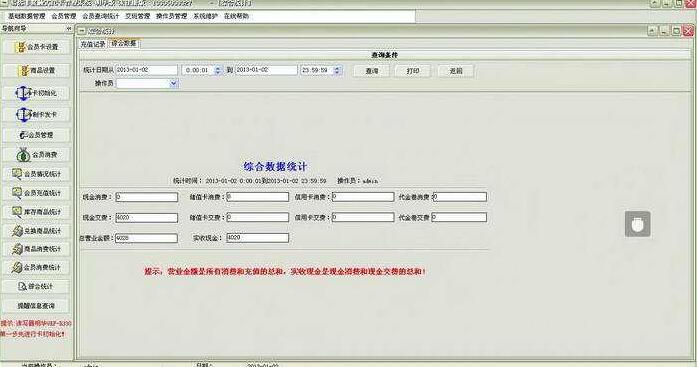Focus the 0:00:01 start time field
Image resolution: width=697 pixels, height=367 pixels.
coord(198,70)
